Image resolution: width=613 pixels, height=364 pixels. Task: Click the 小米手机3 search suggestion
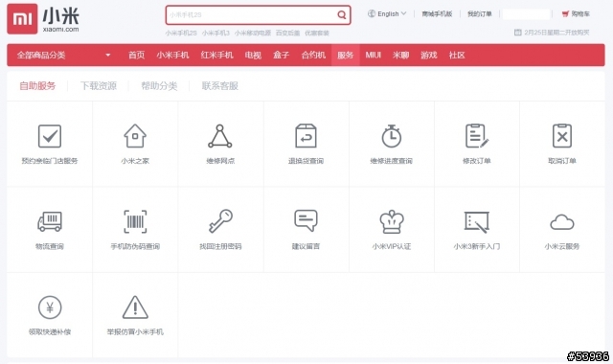pos(216,33)
